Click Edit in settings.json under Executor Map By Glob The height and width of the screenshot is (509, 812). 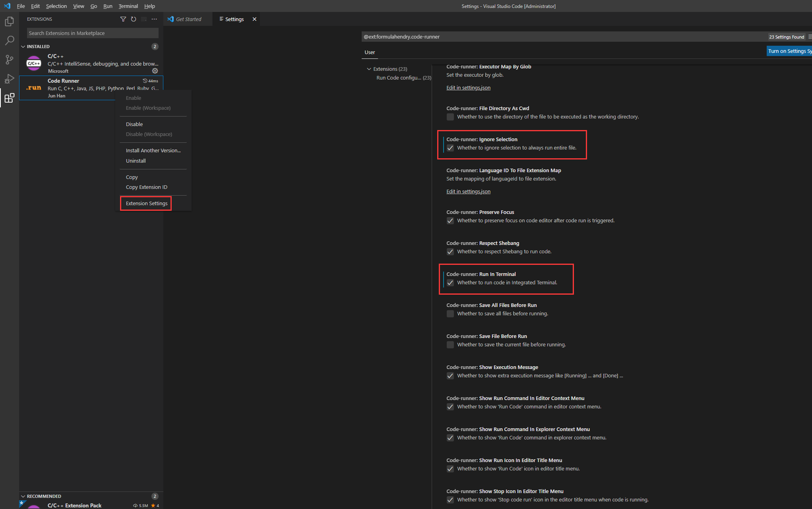click(x=468, y=87)
